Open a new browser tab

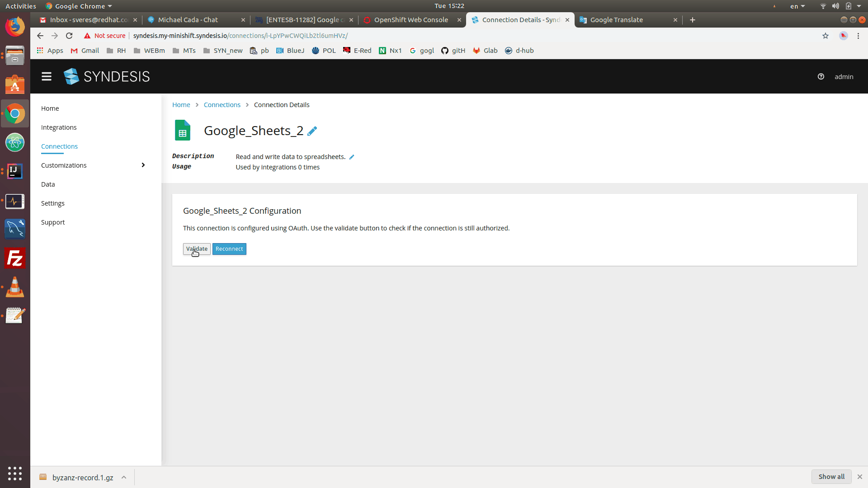pos(692,20)
